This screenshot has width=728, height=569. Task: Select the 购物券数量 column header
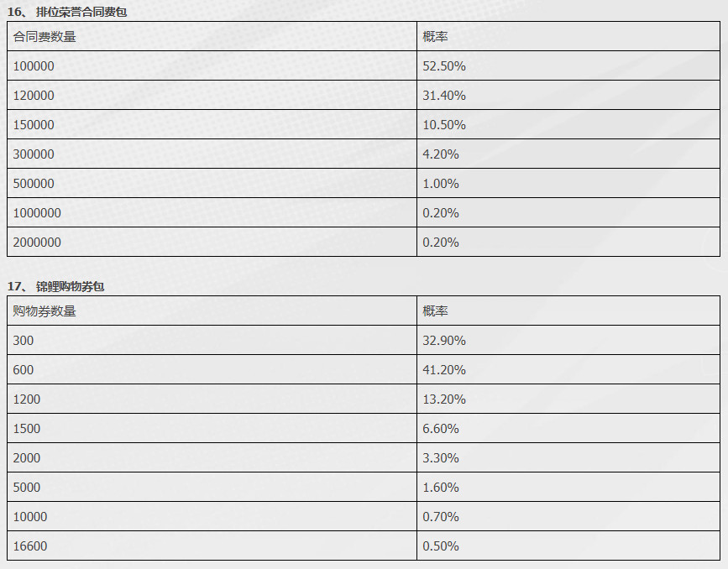click(x=212, y=311)
